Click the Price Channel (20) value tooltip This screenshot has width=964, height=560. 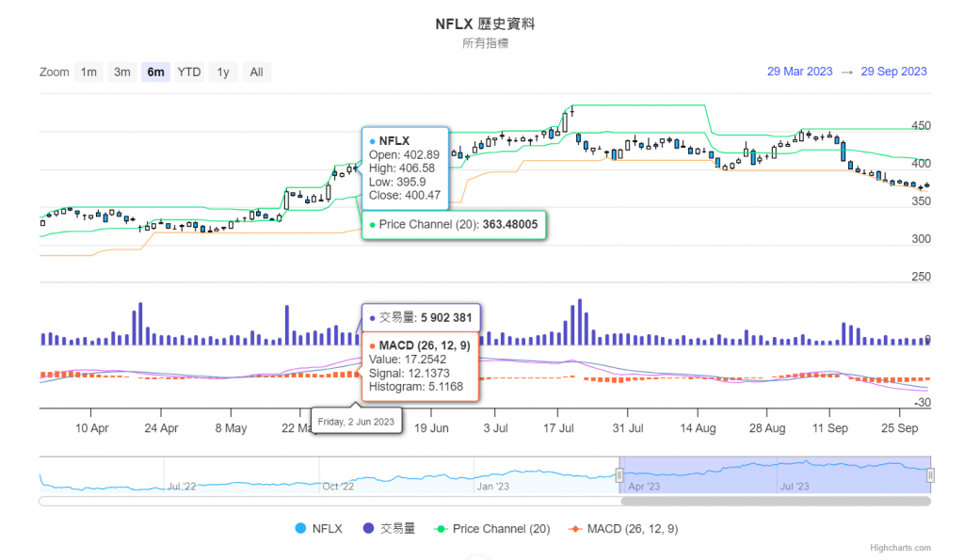(454, 225)
